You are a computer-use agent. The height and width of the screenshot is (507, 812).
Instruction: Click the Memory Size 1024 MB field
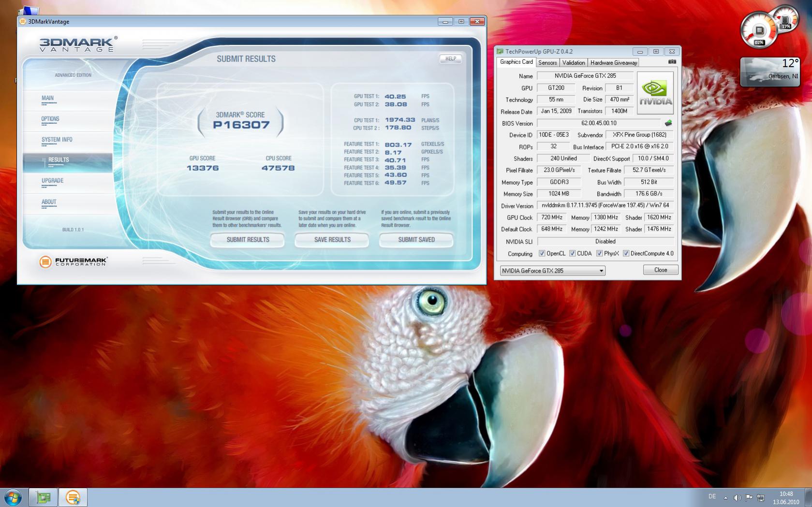559,194
